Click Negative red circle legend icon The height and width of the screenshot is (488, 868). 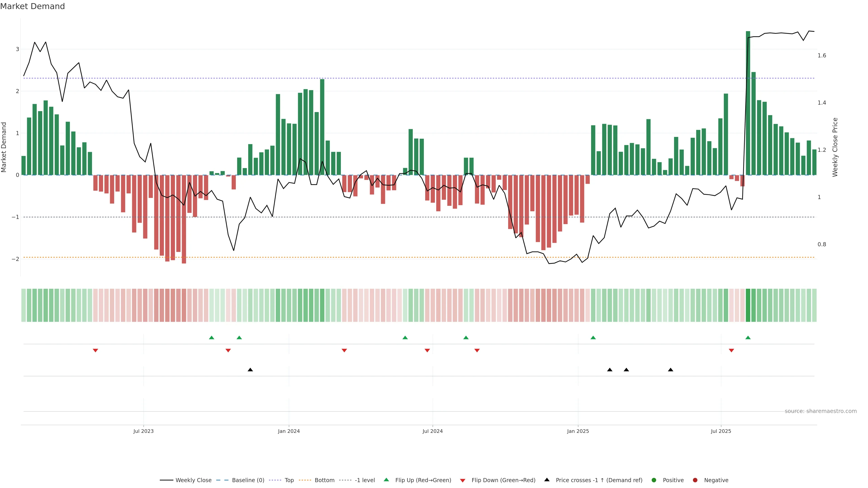pos(695,480)
